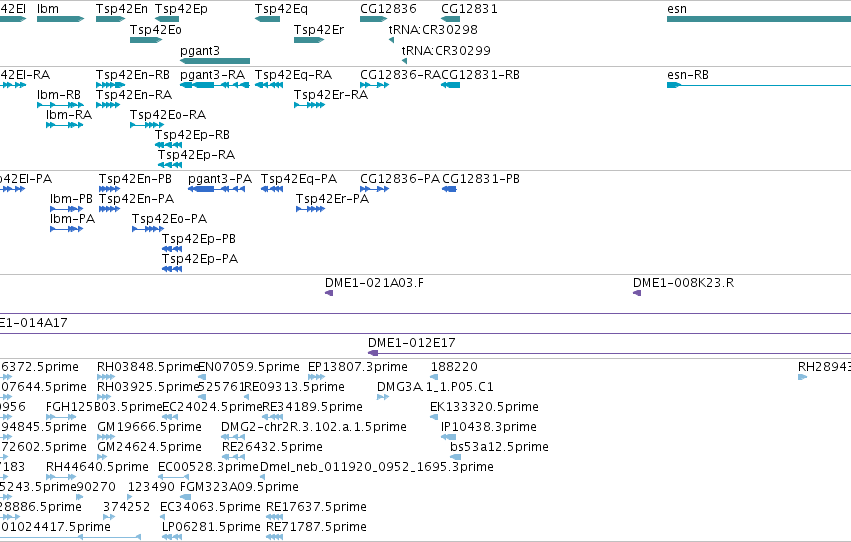The width and height of the screenshot is (851, 542).
Task: Click the Tsp42Ep-PB protein label
Action: click(x=199, y=239)
